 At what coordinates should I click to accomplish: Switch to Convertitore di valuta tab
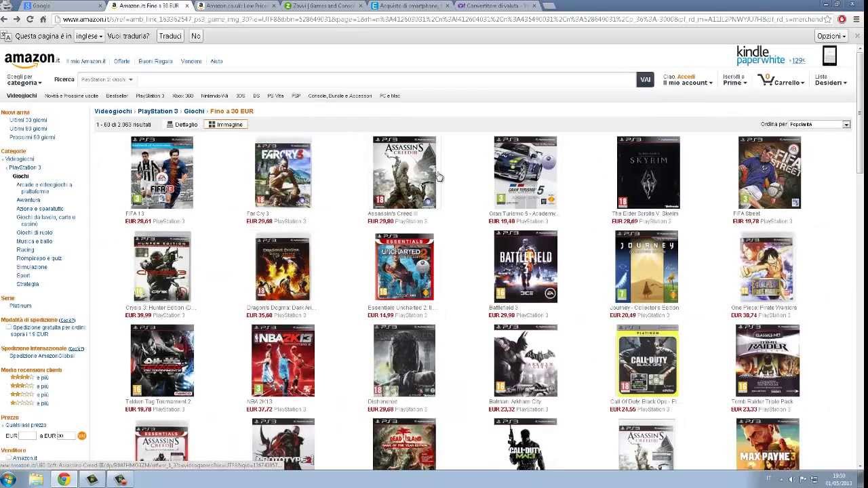pyautogui.click(x=496, y=5)
